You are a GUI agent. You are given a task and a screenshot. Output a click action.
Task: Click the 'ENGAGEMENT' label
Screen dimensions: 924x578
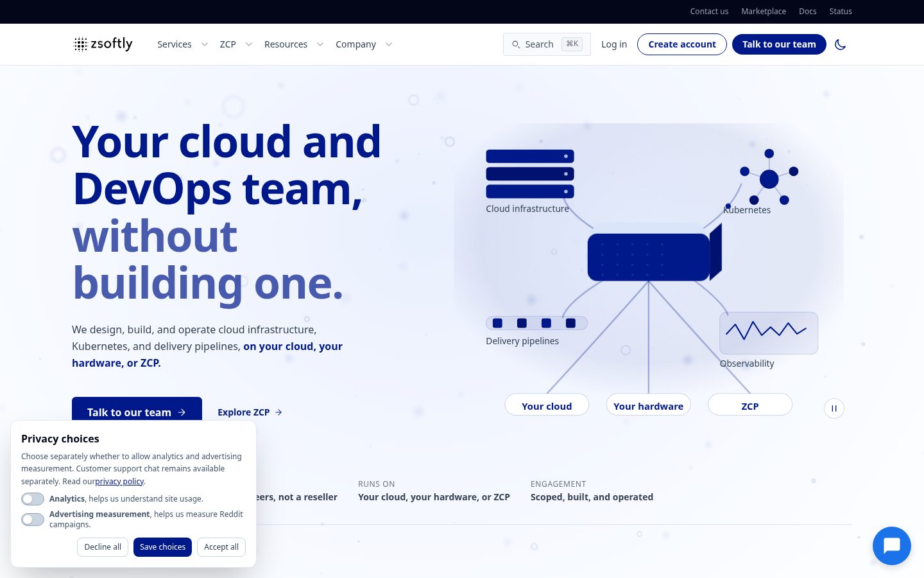click(558, 484)
